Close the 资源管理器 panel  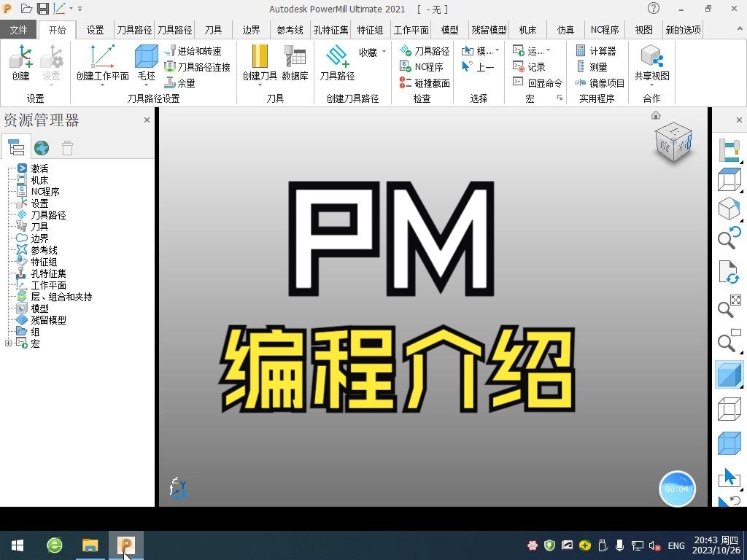(147, 120)
